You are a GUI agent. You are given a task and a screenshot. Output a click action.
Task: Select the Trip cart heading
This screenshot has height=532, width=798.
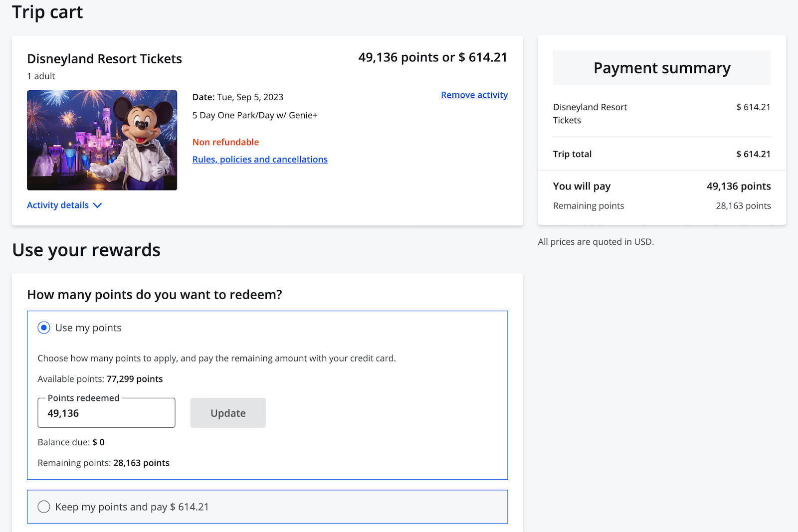click(x=48, y=12)
